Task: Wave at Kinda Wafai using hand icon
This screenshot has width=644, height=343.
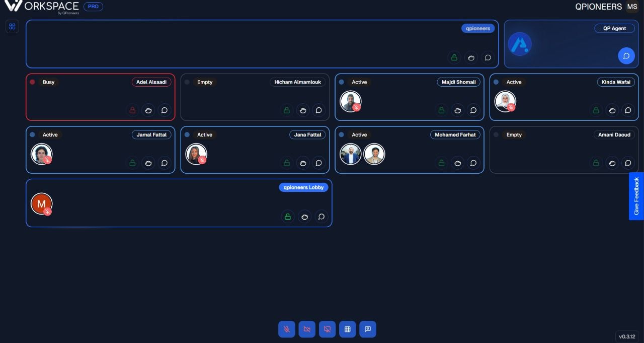Action: click(612, 110)
